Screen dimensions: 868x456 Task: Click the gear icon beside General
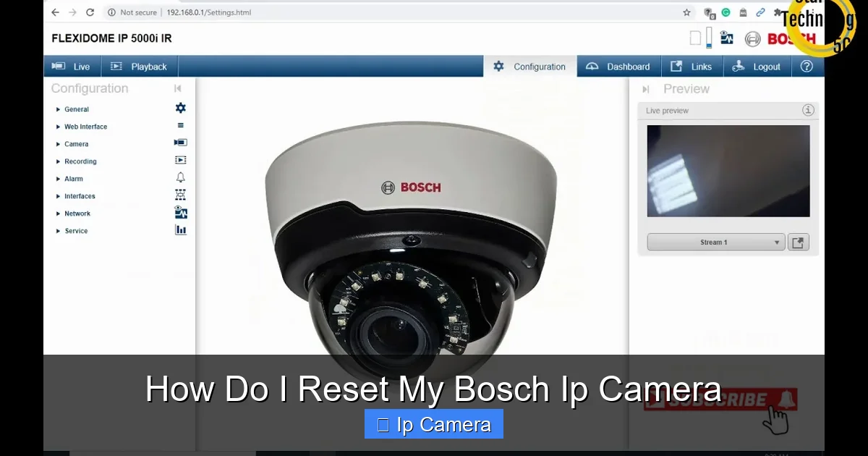pos(181,108)
